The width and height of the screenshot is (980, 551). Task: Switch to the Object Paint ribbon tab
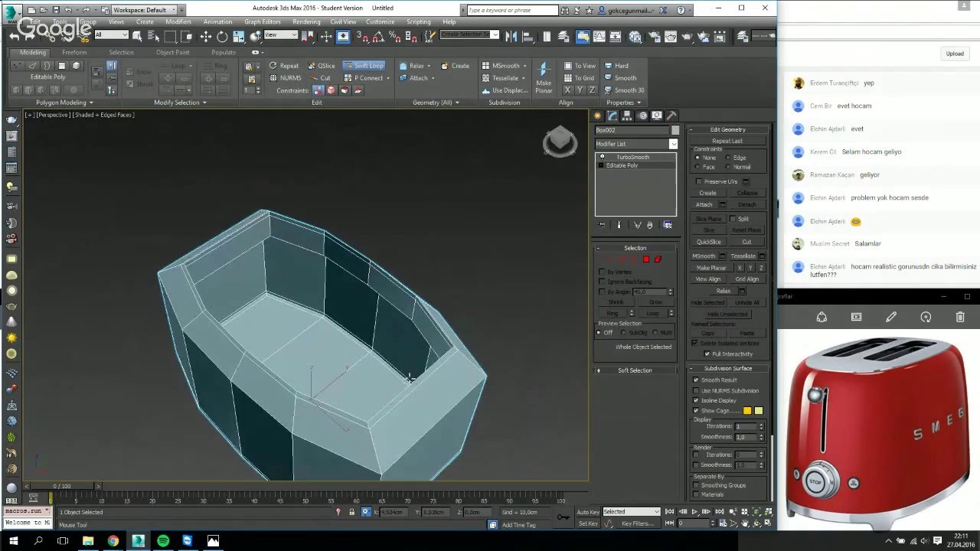(x=172, y=53)
